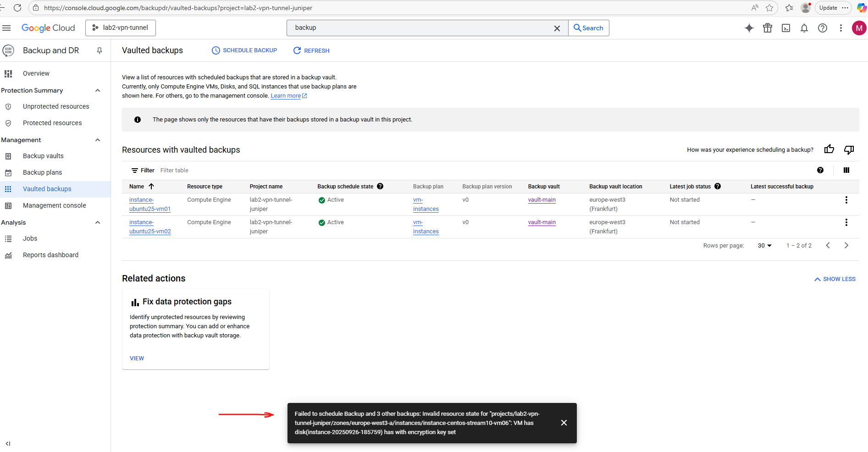Image resolution: width=868 pixels, height=452 pixels.
Task: Collapse the left sidebar navigation
Action: [x=8, y=443]
